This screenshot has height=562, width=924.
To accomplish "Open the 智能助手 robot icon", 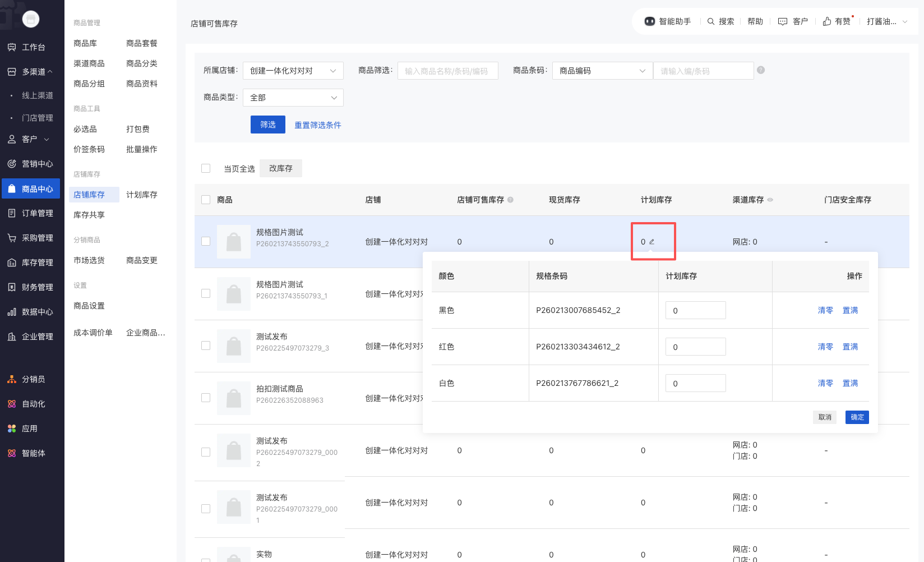I will (649, 21).
